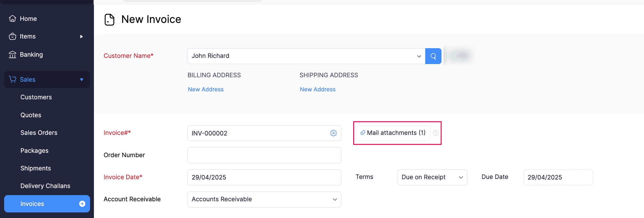Viewport: 644px width, 218px height.
Task: Click the customer search magnifier icon
Action: click(x=433, y=56)
